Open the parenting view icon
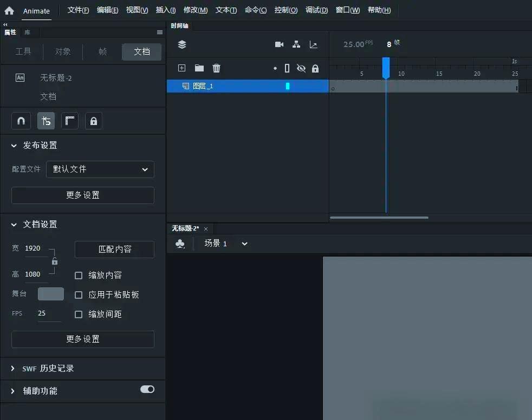 (x=296, y=44)
